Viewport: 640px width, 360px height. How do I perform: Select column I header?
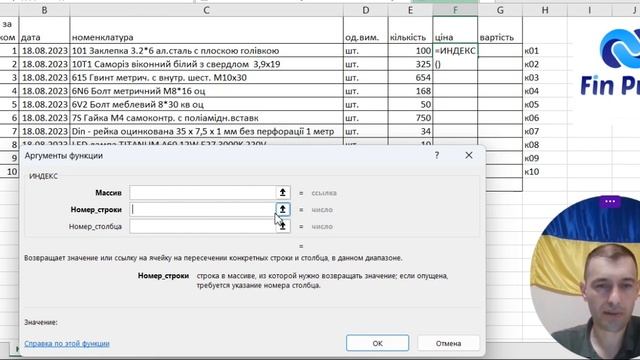[x=589, y=11]
